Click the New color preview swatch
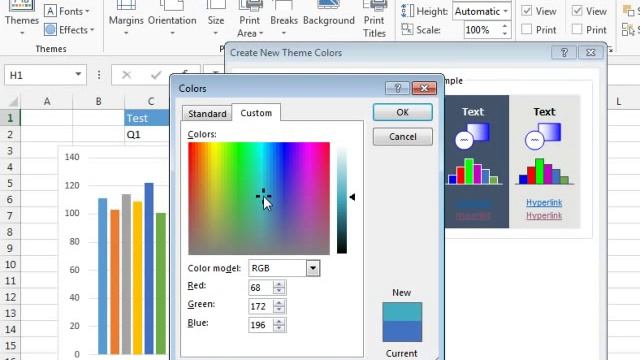This screenshot has width=640, height=360. tap(402, 312)
